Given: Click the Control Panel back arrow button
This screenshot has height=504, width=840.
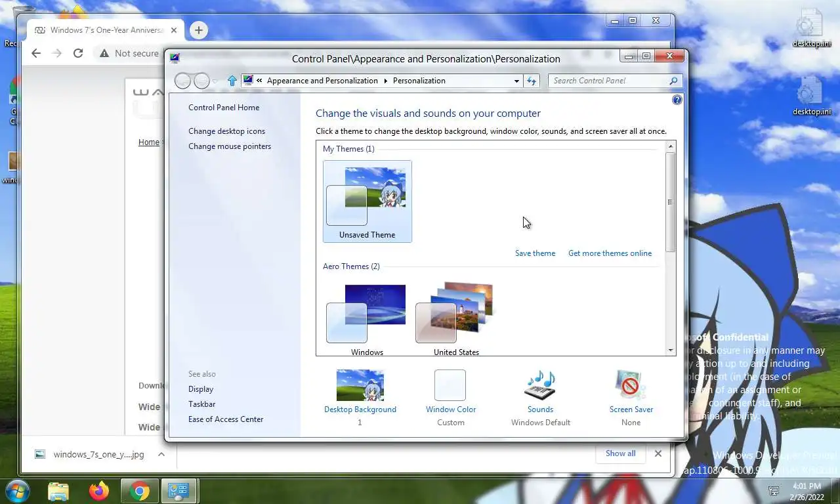Looking at the screenshot, I should click(x=183, y=81).
